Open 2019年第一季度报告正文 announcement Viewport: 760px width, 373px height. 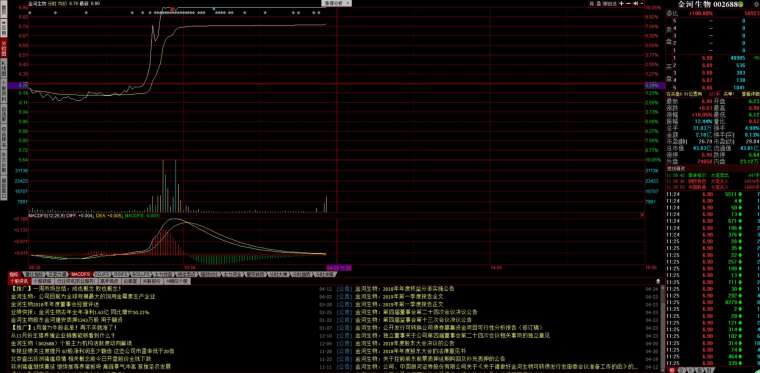click(400, 304)
